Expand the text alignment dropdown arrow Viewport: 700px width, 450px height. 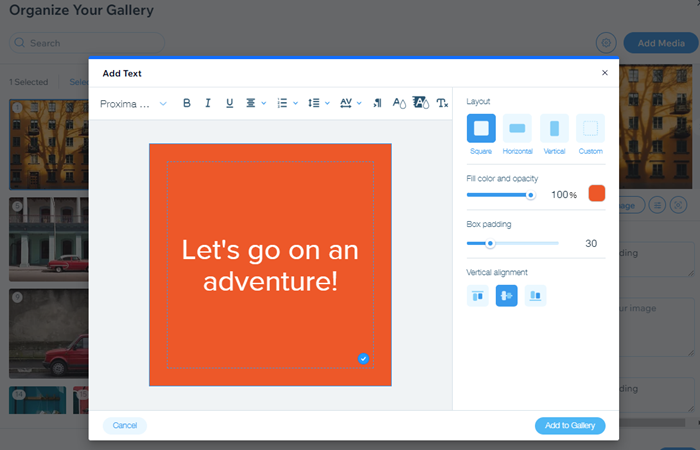[264, 104]
